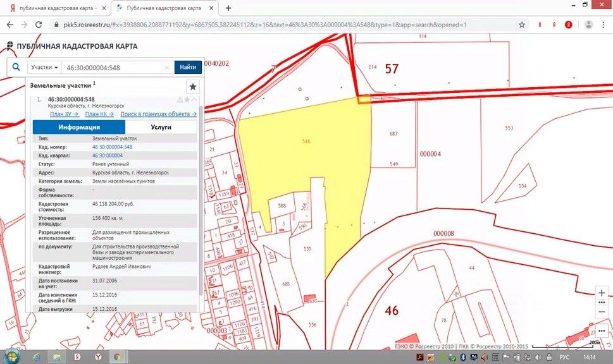This screenshot has width=613, height=364.
Task: Open favorites with the star button
Action: coord(193,87)
